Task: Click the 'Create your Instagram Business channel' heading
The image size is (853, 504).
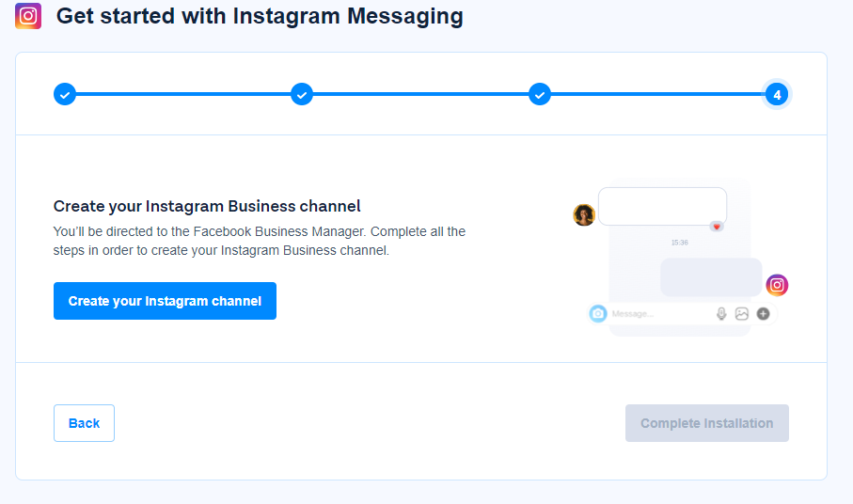Action: [207, 206]
